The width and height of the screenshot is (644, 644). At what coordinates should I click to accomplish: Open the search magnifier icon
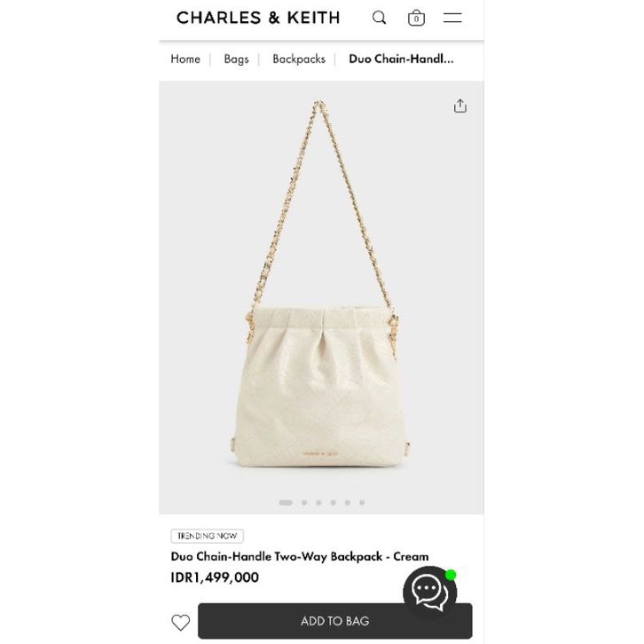pyautogui.click(x=379, y=18)
